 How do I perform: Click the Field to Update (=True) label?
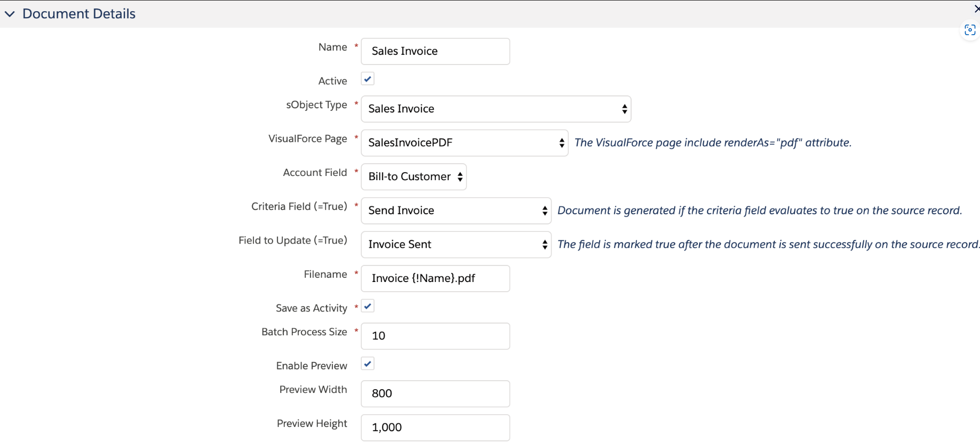(293, 240)
